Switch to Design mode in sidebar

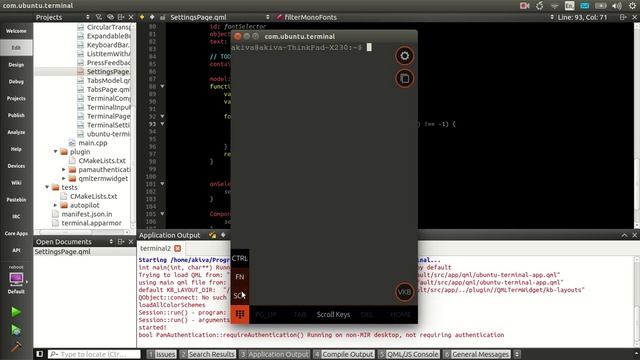point(16,64)
